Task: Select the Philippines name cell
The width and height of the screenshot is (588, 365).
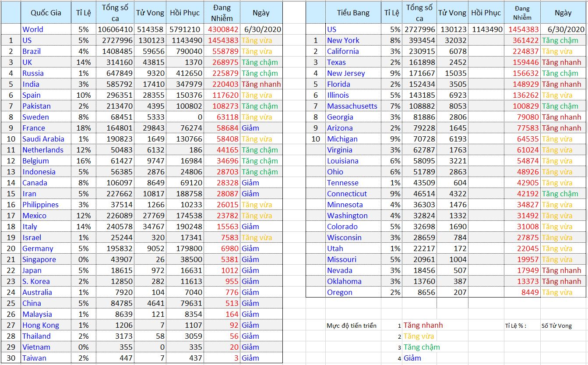Action: [46, 205]
